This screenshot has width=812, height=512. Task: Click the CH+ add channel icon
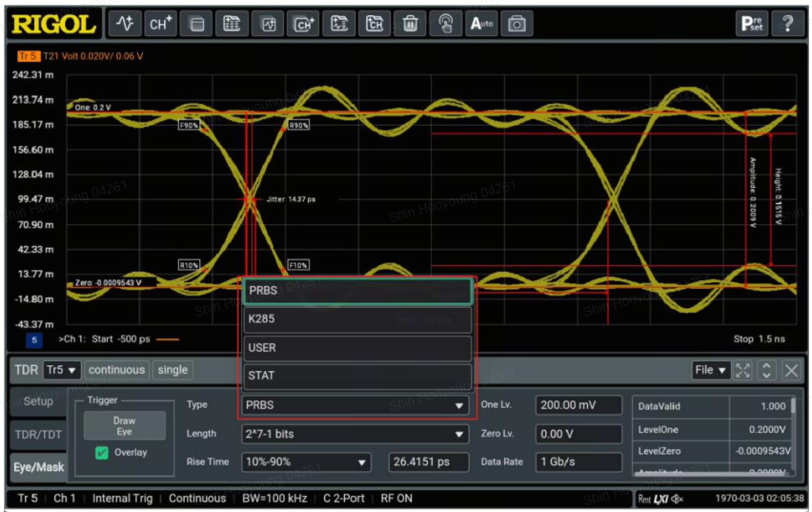click(x=160, y=24)
